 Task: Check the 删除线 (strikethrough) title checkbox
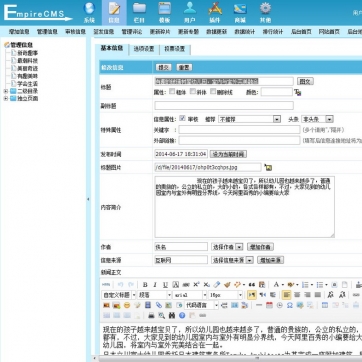(213, 91)
